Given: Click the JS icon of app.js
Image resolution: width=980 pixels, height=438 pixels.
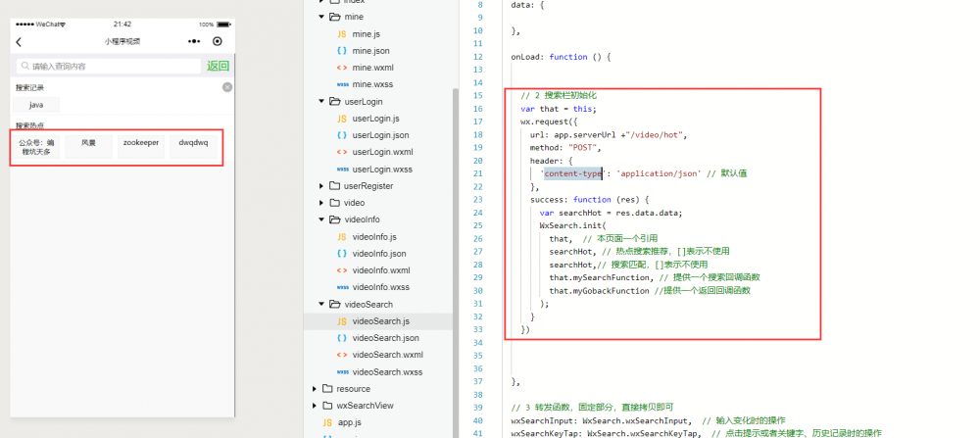Looking at the screenshot, I should point(327,422).
